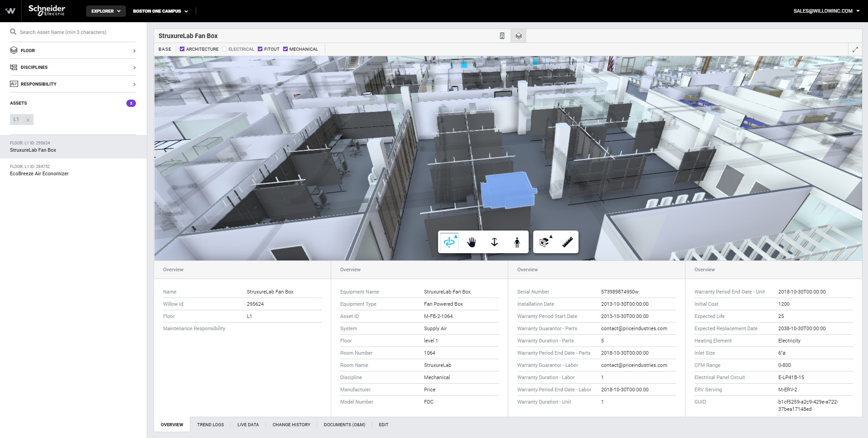Click the CFM Range value 0-800
The height and width of the screenshot is (438, 868).
tap(784, 365)
